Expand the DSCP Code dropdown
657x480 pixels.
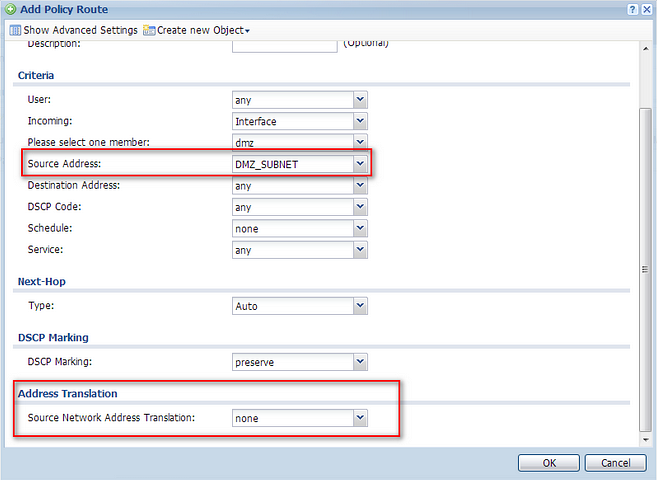[360, 207]
